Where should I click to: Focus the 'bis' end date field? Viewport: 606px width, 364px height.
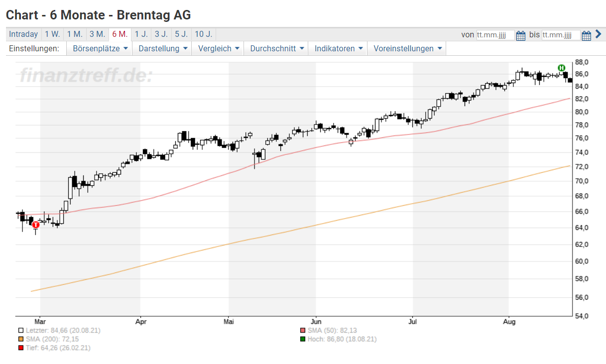tap(561, 35)
